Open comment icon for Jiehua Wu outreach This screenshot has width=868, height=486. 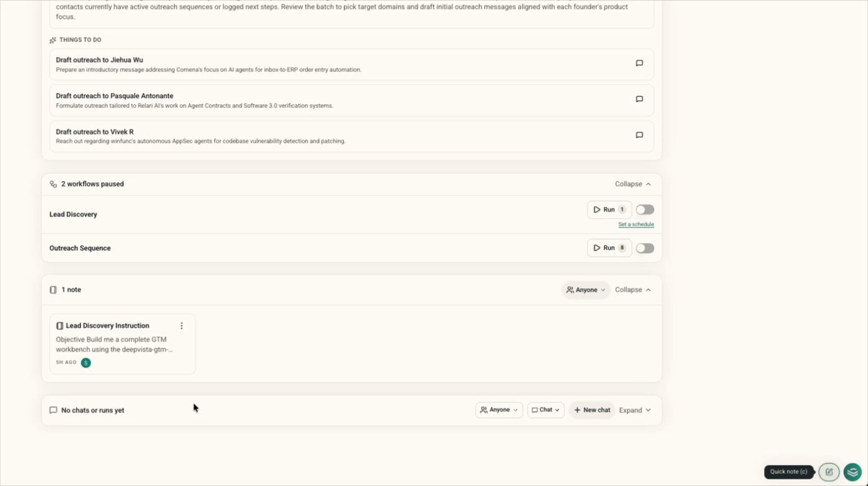(x=639, y=63)
